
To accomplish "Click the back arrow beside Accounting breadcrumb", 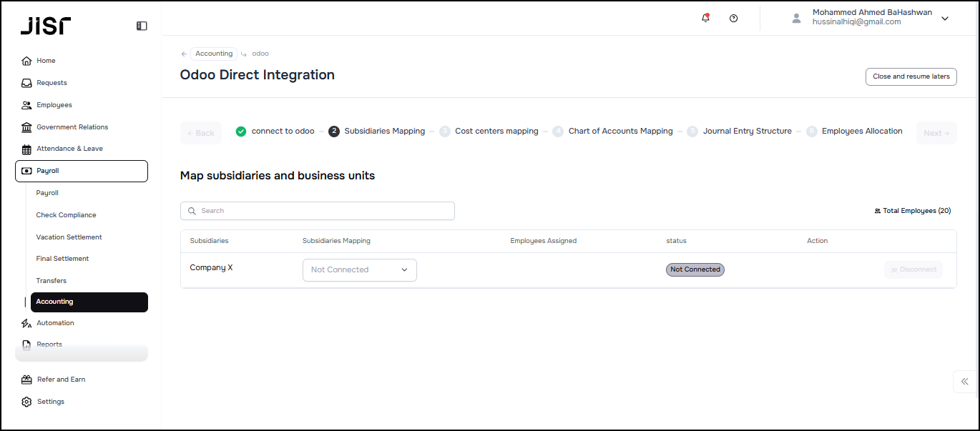I will tap(184, 54).
